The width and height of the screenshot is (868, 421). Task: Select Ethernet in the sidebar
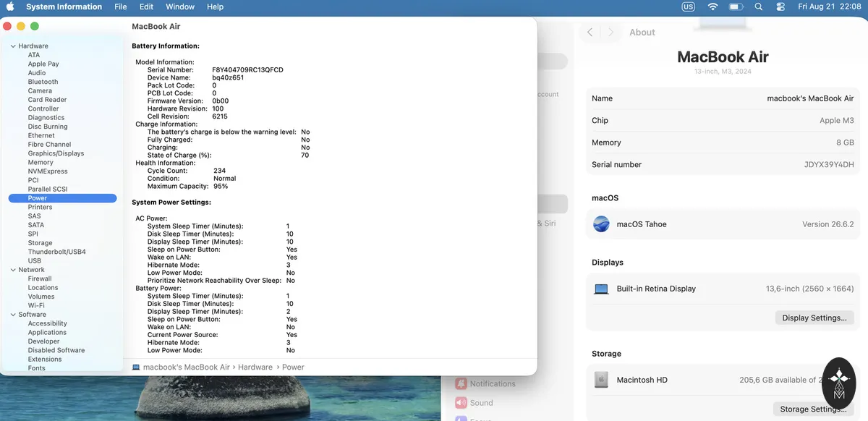click(x=41, y=135)
